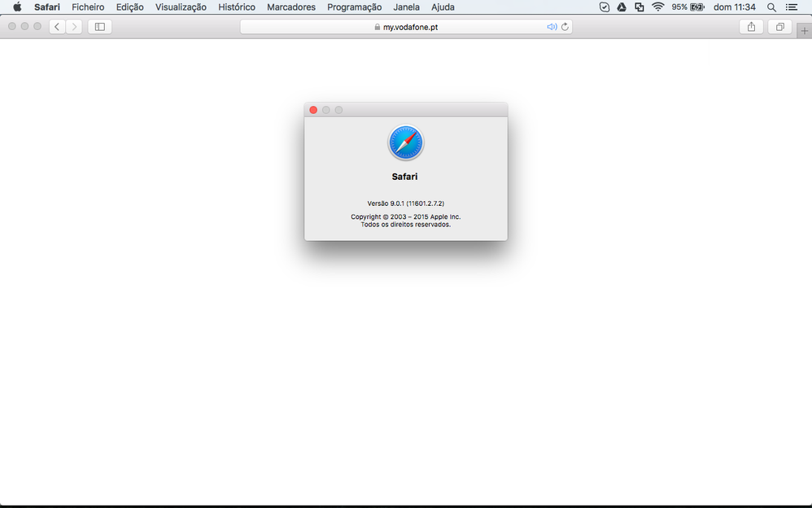This screenshot has width=812, height=508.
Task: Click the Forward navigation arrow
Action: pyautogui.click(x=75, y=27)
